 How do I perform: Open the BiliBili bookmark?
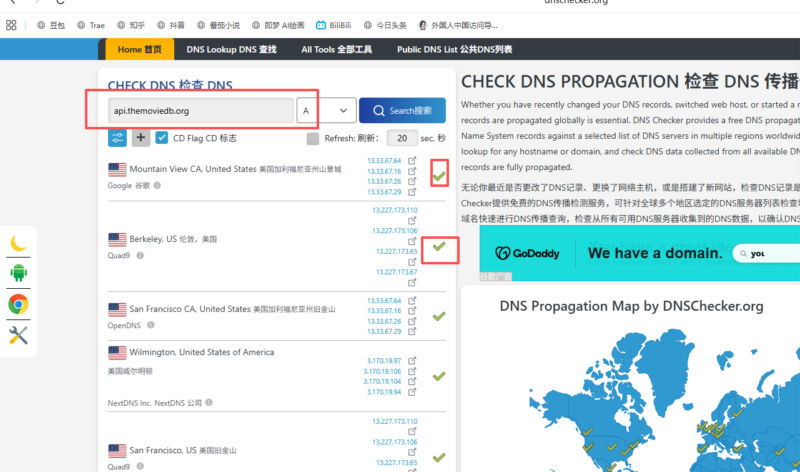click(334, 25)
